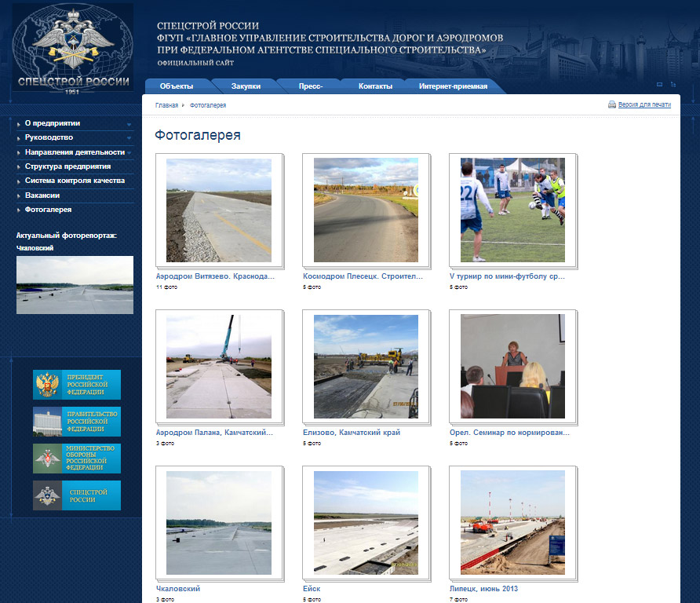Click the Версия для печати link
Screen dimensions: 700x603
pyautogui.click(x=644, y=104)
